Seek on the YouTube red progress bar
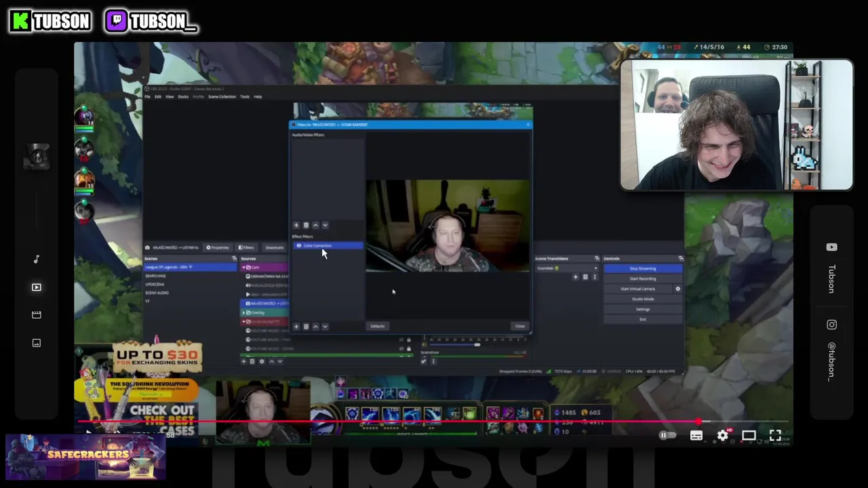The image size is (868, 488). pyautogui.click(x=434, y=422)
